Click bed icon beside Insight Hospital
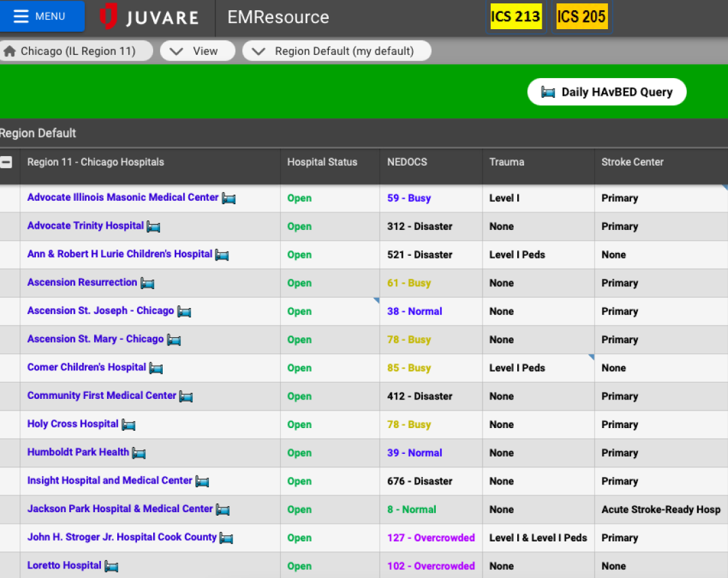The image size is (728, 578). pyautogui.click(x=202, y=482)
